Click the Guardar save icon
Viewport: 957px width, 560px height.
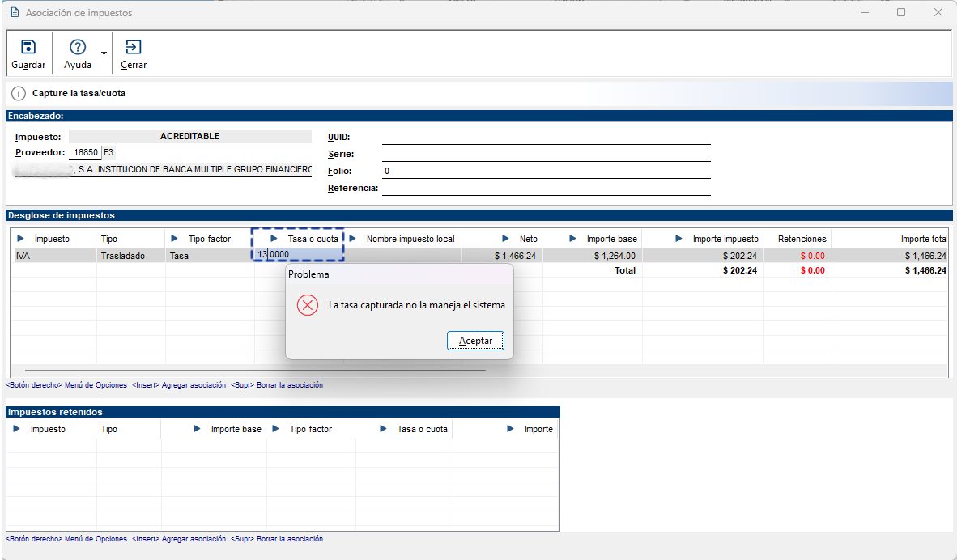tap(28, 47)
